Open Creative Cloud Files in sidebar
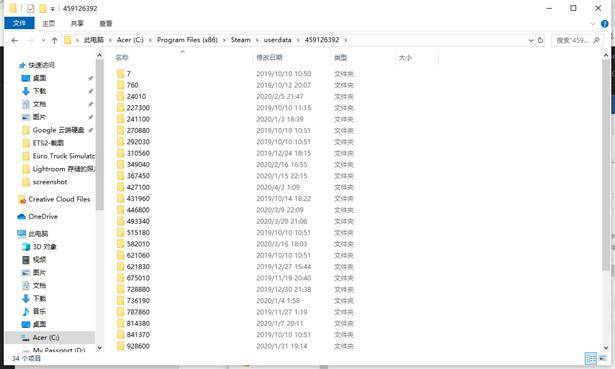 click(59, 199)
